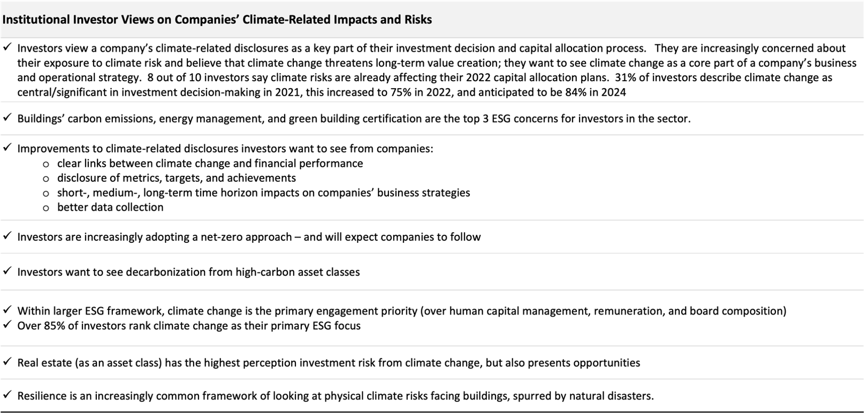The image size is (868, 415).
Task: Click the bullet circle before "better data collection"
Action: (x=46, y=207)
